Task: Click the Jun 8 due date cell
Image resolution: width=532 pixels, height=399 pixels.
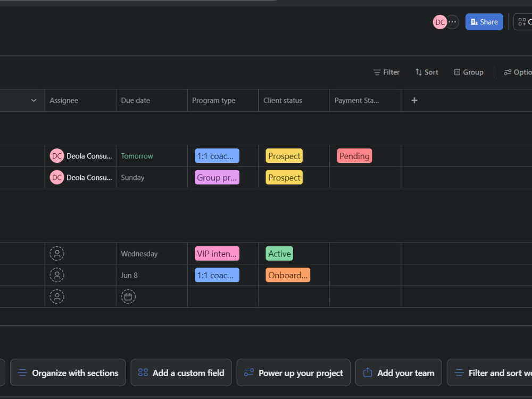Action: [x=152, y=275]
